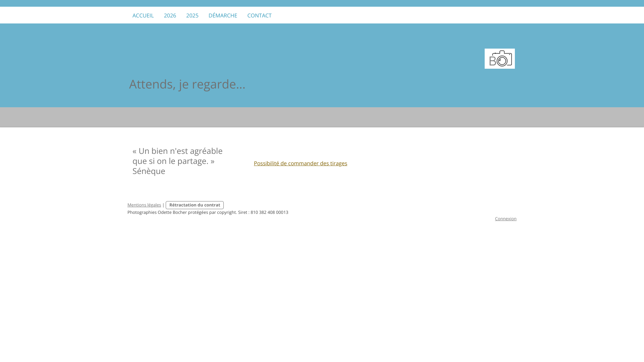Click the copyright Siret footer text
The width and height of the screenshot is (644, 362).
(x=208, y=212)
